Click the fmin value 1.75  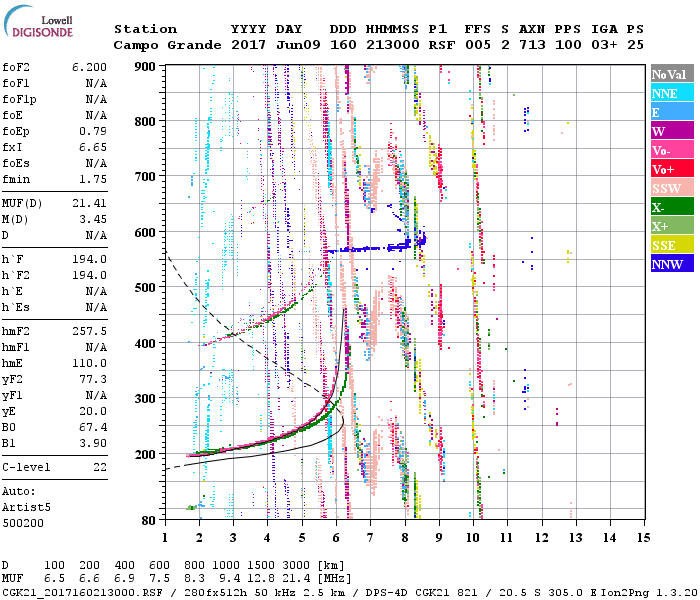coord(93,179)
